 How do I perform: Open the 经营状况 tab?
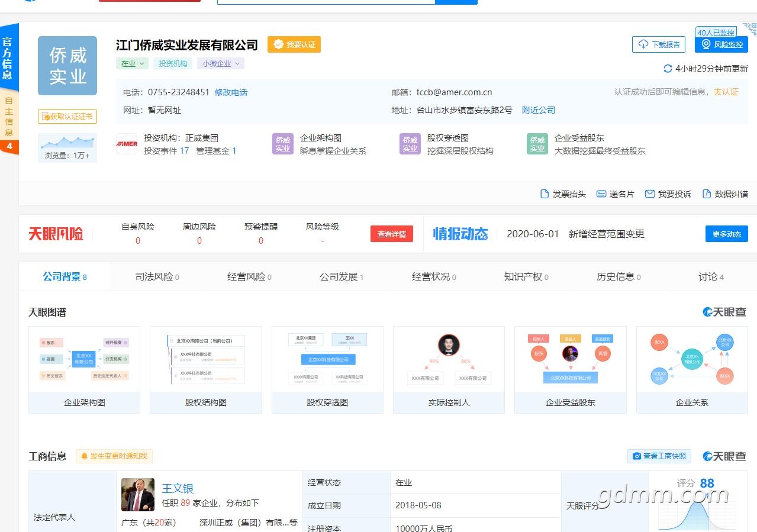434,276
